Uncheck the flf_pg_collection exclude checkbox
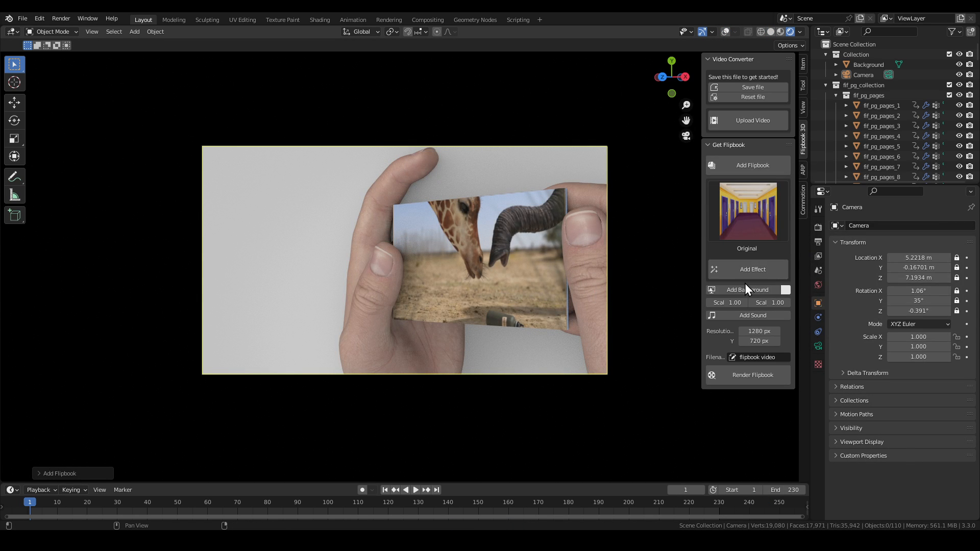The height and width of the screenshot is (551, 980). [949, 85]
